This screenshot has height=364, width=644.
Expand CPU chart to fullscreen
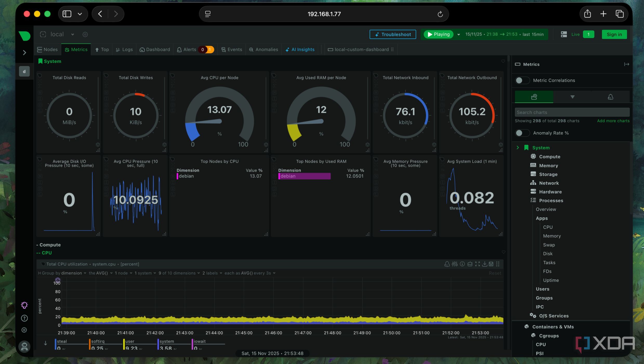point(477,264)
